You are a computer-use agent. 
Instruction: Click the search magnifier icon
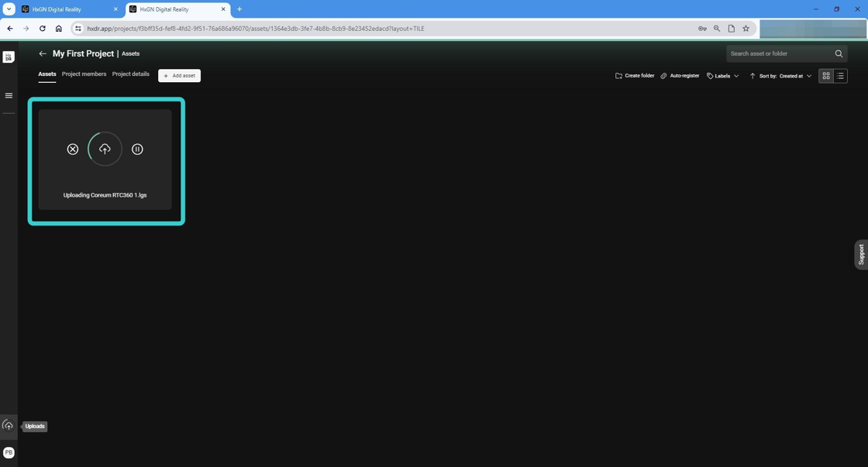pyautogui.click(x=839, y=54)
